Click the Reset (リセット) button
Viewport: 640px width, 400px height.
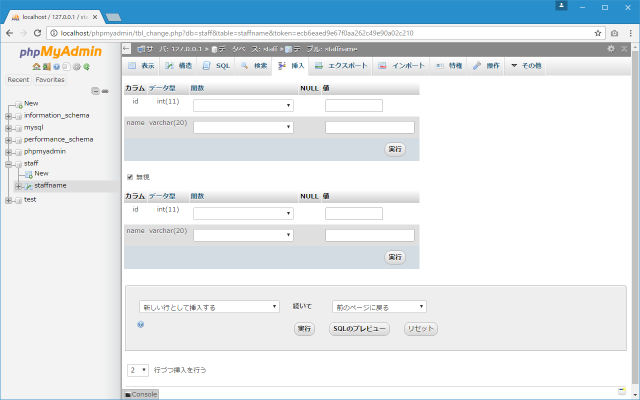(421, 329)
